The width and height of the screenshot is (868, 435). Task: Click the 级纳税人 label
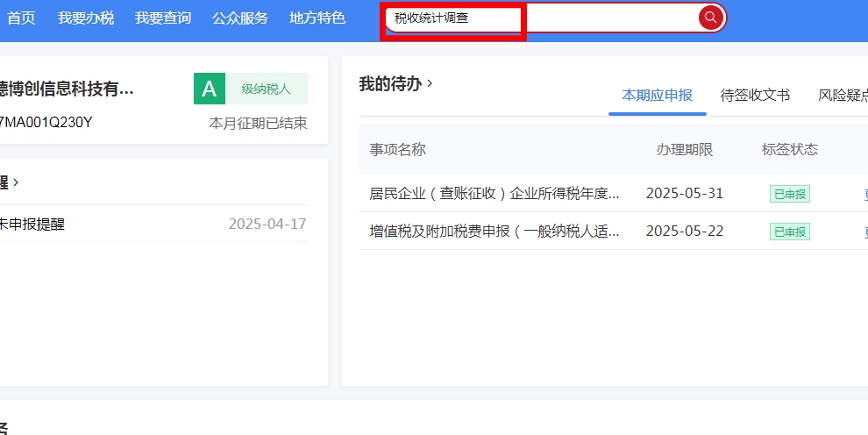click(266, 89)
